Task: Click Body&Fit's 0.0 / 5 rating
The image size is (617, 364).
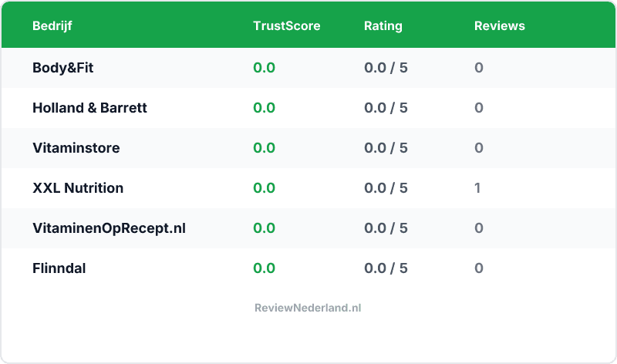Action: coord(386,68)
